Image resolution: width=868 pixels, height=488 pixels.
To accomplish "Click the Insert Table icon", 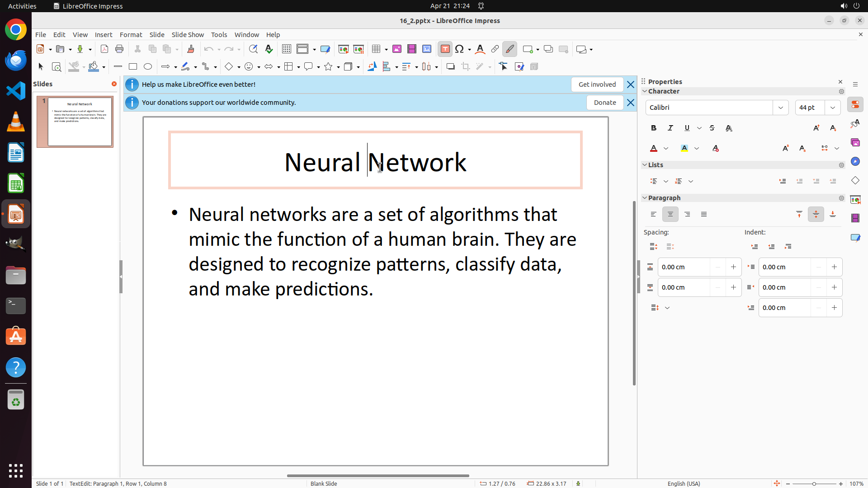I will (x=376, y=49).
